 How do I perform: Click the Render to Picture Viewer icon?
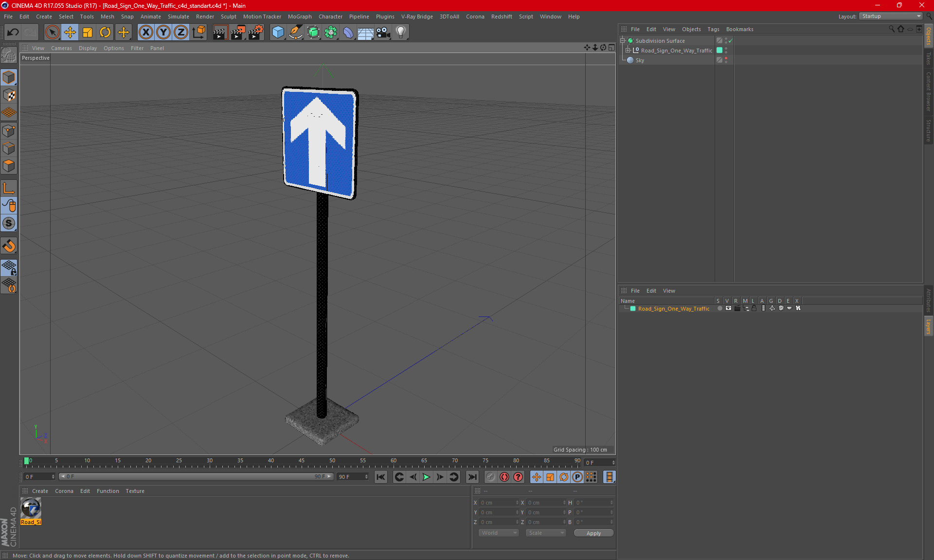coord(237,31)
